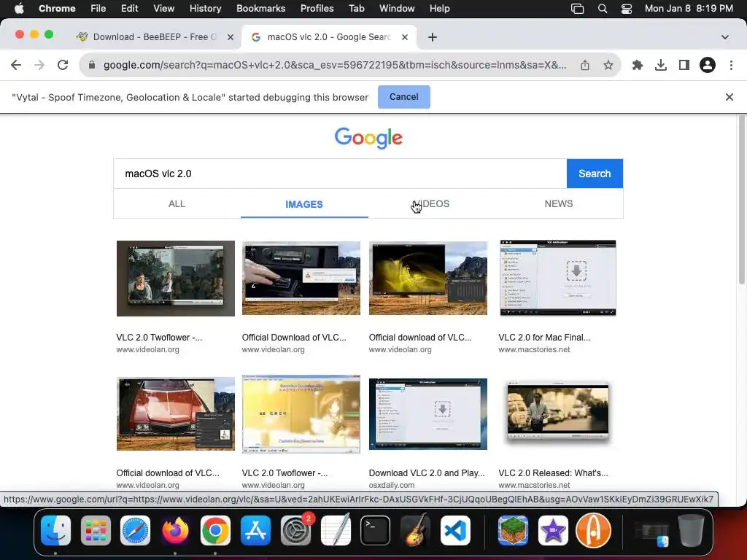Image resolution: width=747 pixels, height=560 pixels.
Task: Click VLC 2.0 Released: What's... title
Action: point(553,473)
